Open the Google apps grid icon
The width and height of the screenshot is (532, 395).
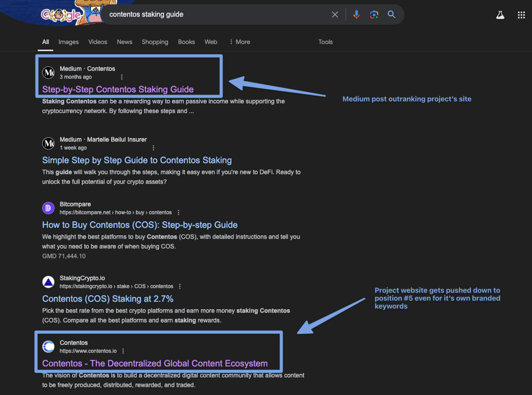tap(521, 15)
